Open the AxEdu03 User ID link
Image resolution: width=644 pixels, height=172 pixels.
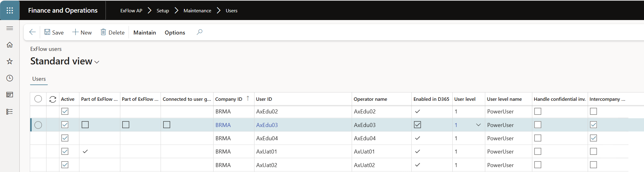click(267, 125)
